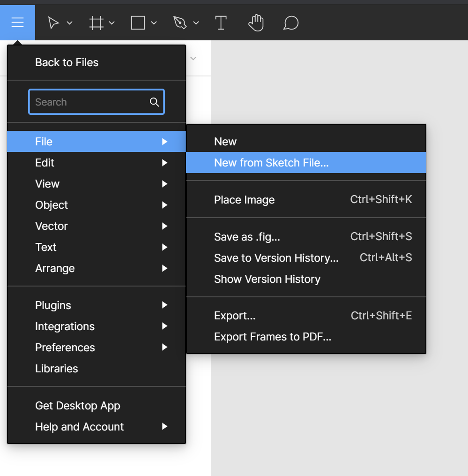Open Pen tool options chevron
Screen dimensions: 468x476
(196, 23)
